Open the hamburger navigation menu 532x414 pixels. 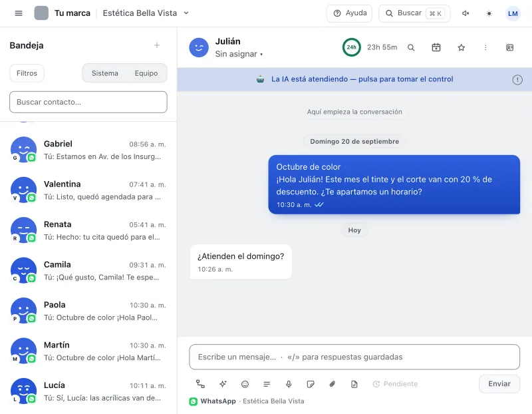[x=19, y=13]
